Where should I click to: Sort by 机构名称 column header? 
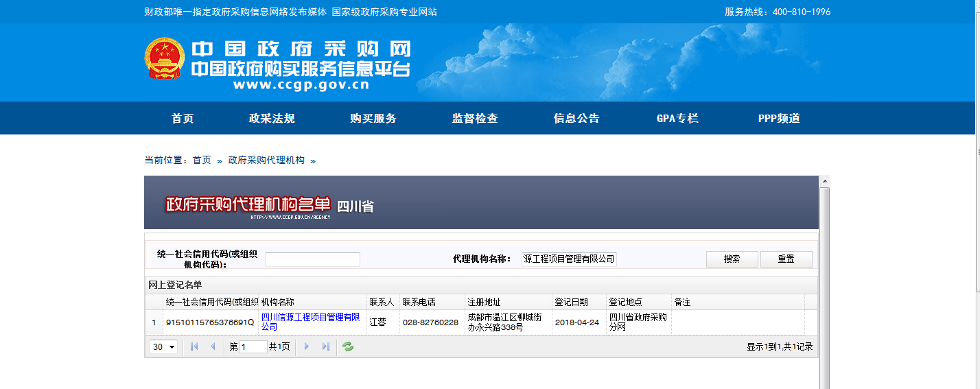point(312,303)
